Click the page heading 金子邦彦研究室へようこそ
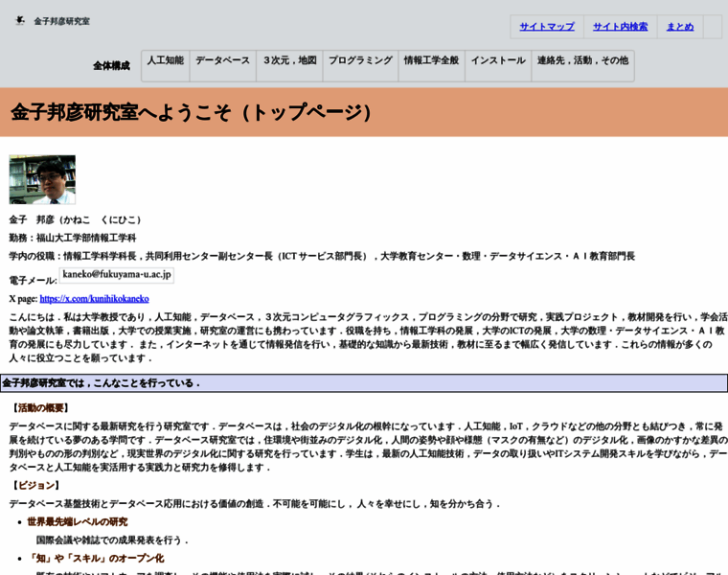 tap(191, 112)
